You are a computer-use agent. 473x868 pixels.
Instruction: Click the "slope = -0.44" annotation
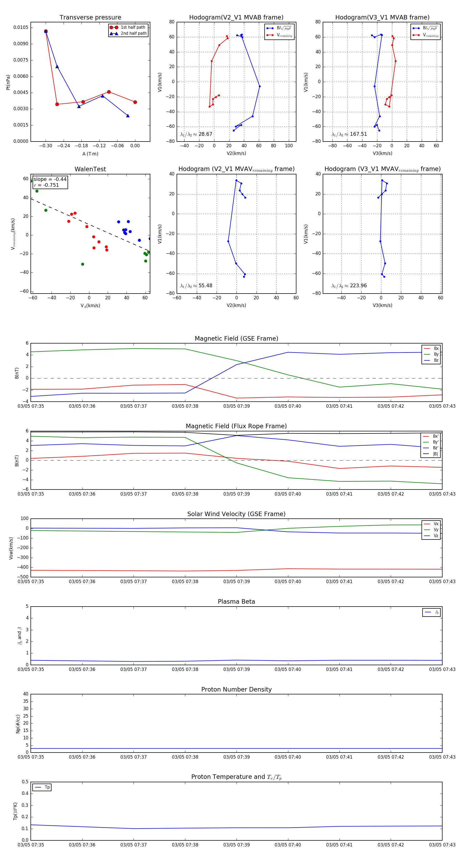pyautogui.click(x=50, y=179)
